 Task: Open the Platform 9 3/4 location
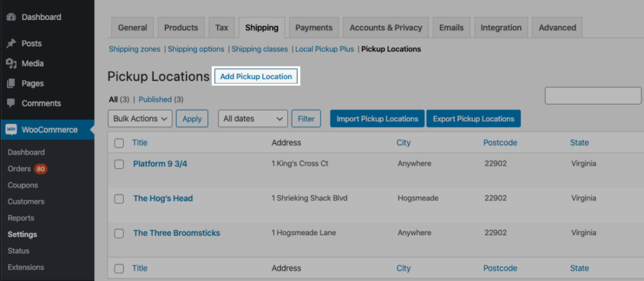point(160,164)
